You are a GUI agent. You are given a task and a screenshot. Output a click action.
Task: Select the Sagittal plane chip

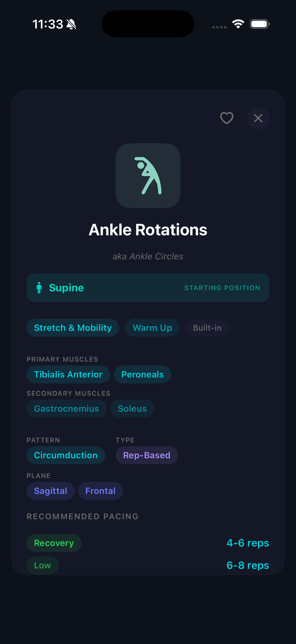[x=50, y=490]
